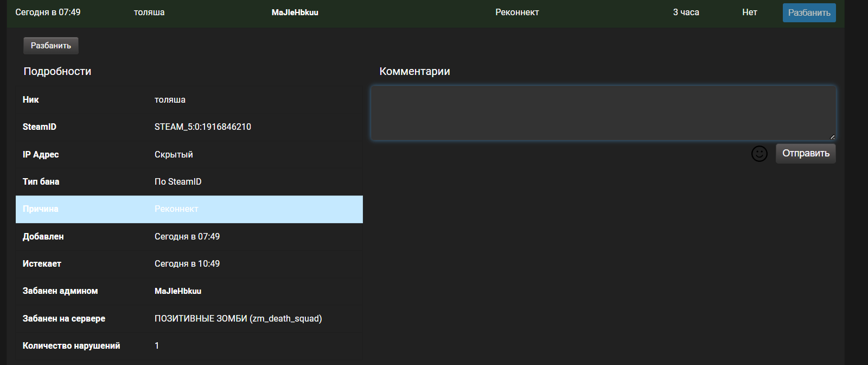The width and height of the screenshot is (868, 365).
Task: Click the Истекает value Сегодня в 10:49
Action: pyautogui.click(x=187, y=263)
